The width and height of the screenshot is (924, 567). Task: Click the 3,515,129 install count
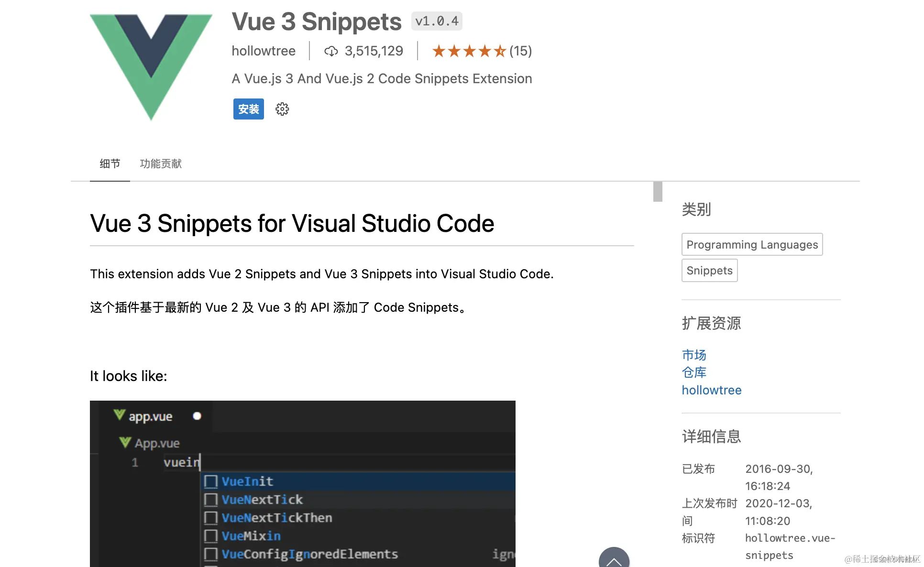(374, 51)
